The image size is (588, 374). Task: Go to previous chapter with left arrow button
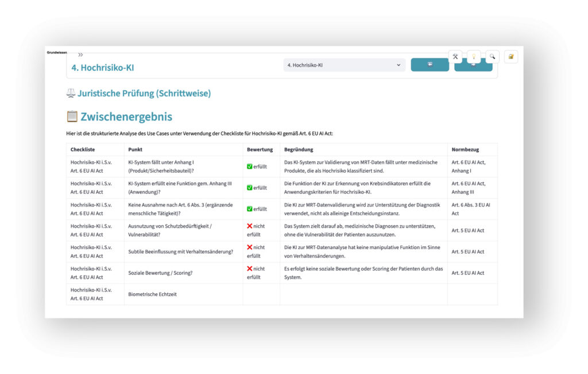tap(430, 64)
